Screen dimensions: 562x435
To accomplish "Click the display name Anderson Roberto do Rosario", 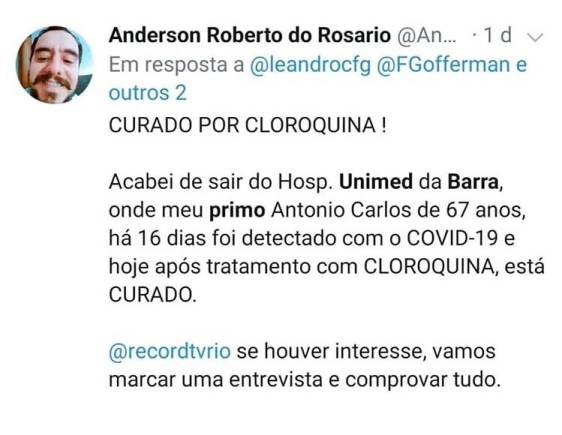I will pos(250,35).
